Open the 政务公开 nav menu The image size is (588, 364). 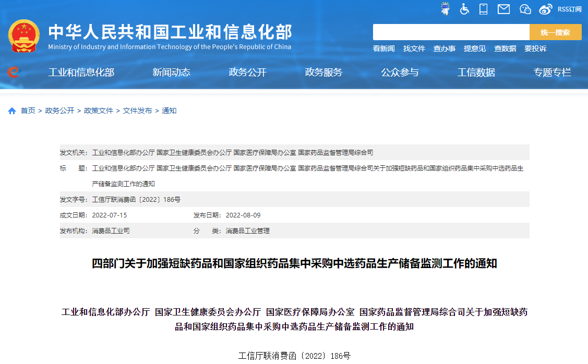[x=247, y=72]
